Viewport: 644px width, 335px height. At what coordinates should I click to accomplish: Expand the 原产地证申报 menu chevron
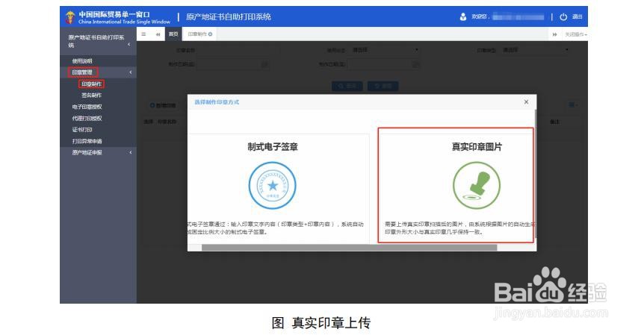pos(131,152)
